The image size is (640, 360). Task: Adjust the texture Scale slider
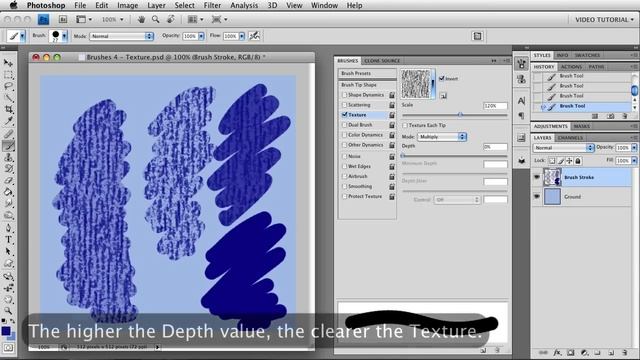460,115
